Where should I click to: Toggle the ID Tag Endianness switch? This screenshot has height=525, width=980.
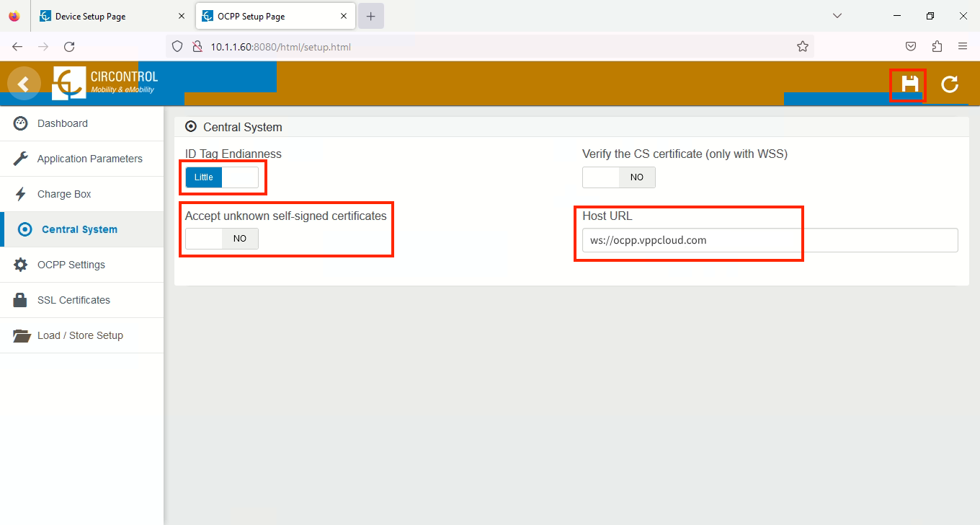coord(221,177)
